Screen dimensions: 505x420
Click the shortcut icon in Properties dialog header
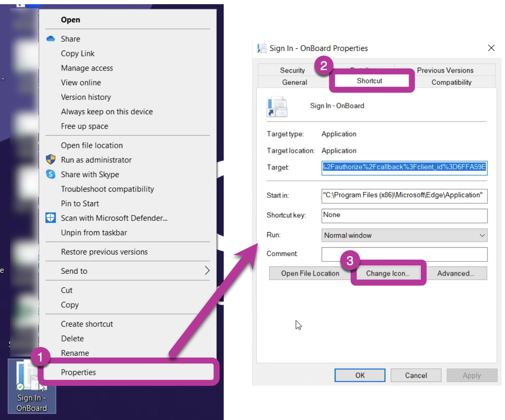tap(277, 107)
